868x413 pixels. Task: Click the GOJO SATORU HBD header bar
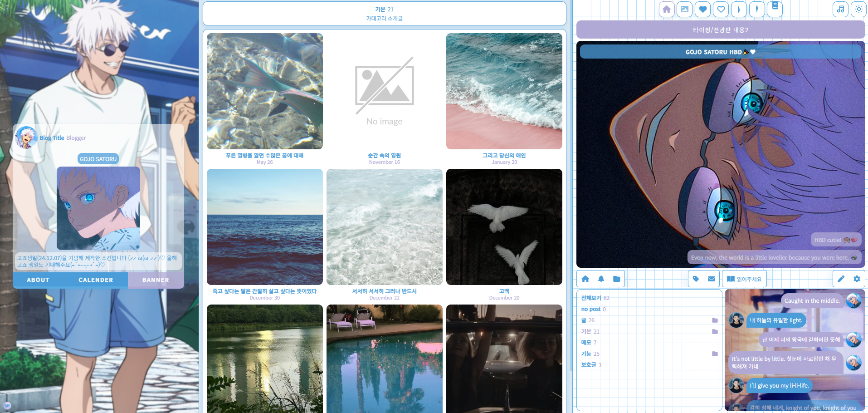tap(721, 52)
